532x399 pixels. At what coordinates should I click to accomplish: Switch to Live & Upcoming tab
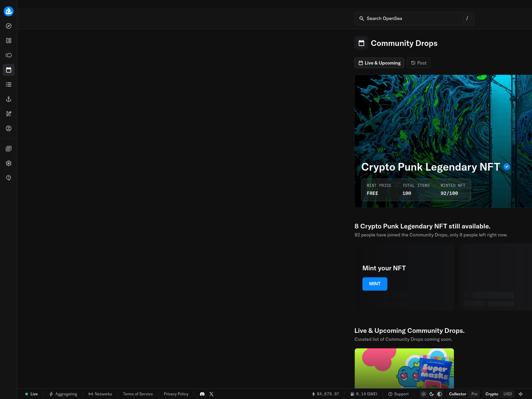click(x=379, y=63)
